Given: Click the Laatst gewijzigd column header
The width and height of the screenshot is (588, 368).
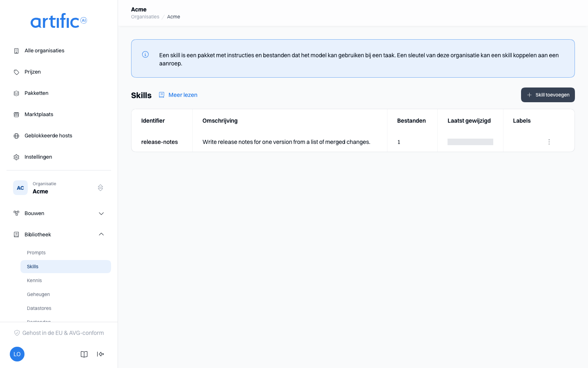Looking at the screenshot, I should point(469,121).
